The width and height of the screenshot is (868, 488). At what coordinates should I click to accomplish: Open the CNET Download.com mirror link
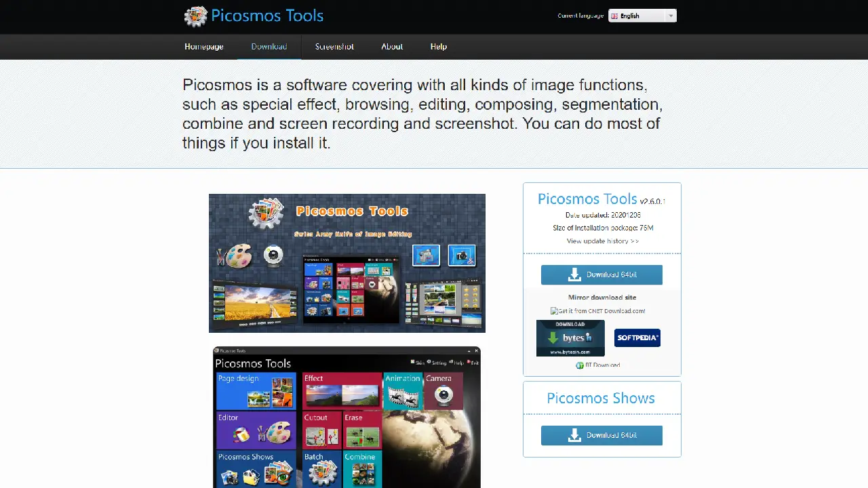[598, 311]
